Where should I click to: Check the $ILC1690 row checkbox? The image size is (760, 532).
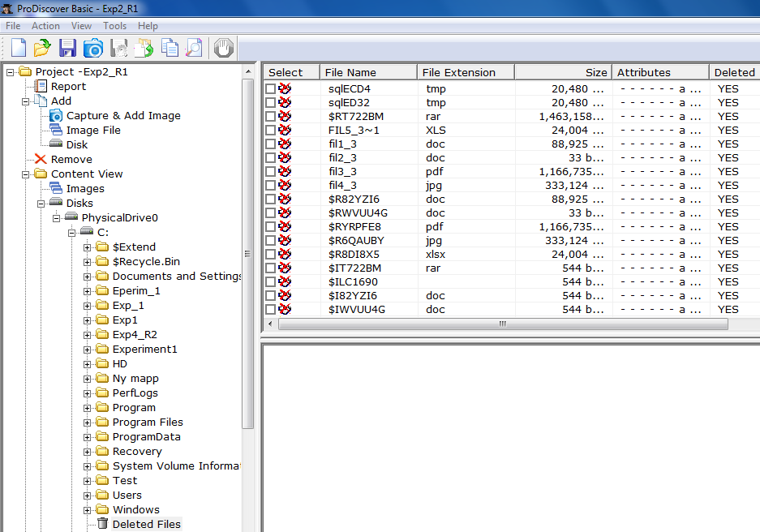pos(270,282)
